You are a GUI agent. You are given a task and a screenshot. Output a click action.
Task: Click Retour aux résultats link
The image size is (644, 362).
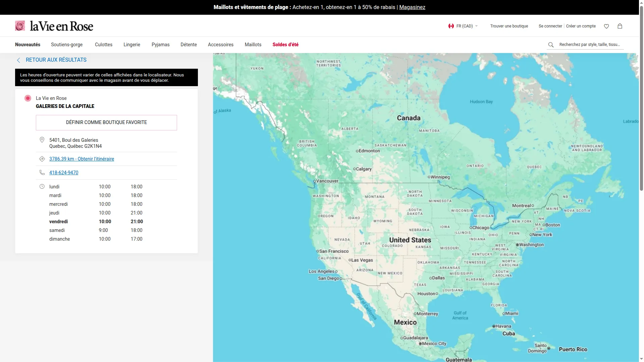coord(56,60)
